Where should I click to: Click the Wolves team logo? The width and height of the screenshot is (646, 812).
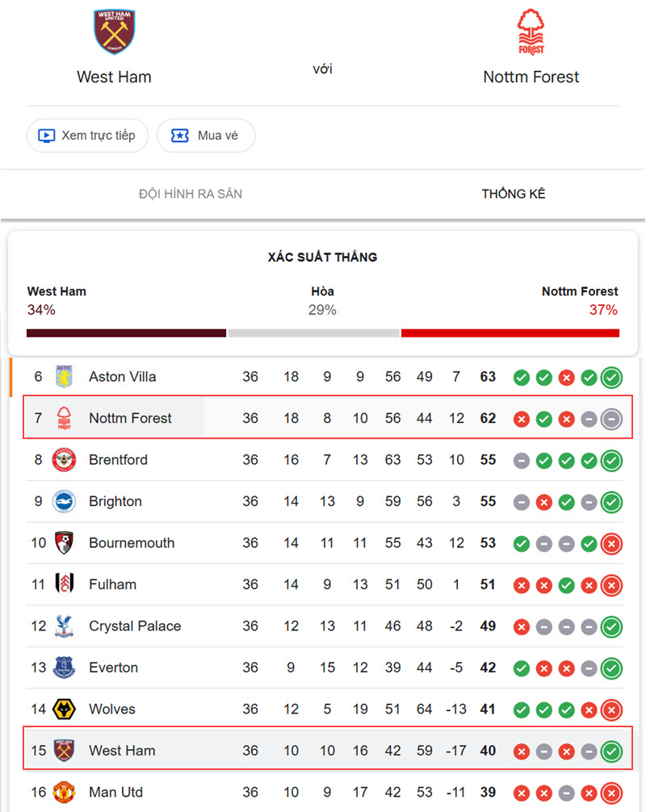point(65,709)
